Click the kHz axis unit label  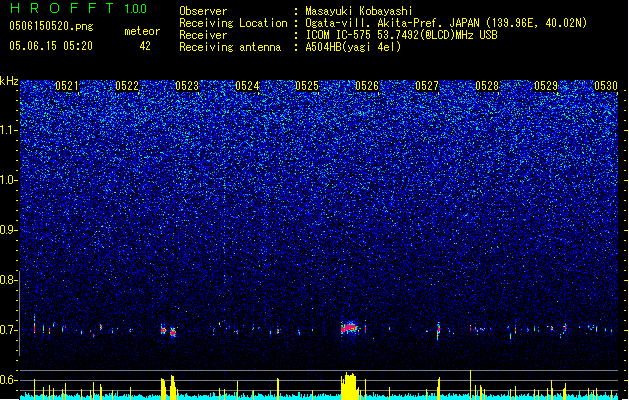tap(9, 81)
